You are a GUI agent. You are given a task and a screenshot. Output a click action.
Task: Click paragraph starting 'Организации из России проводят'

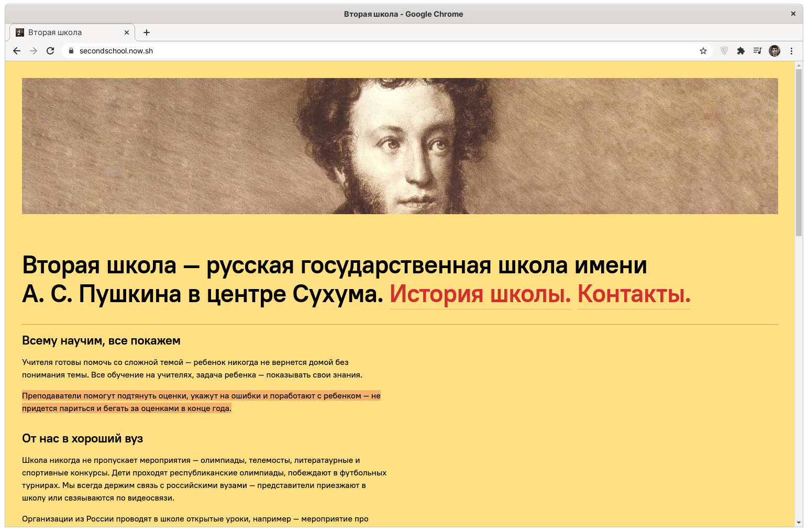195,519
